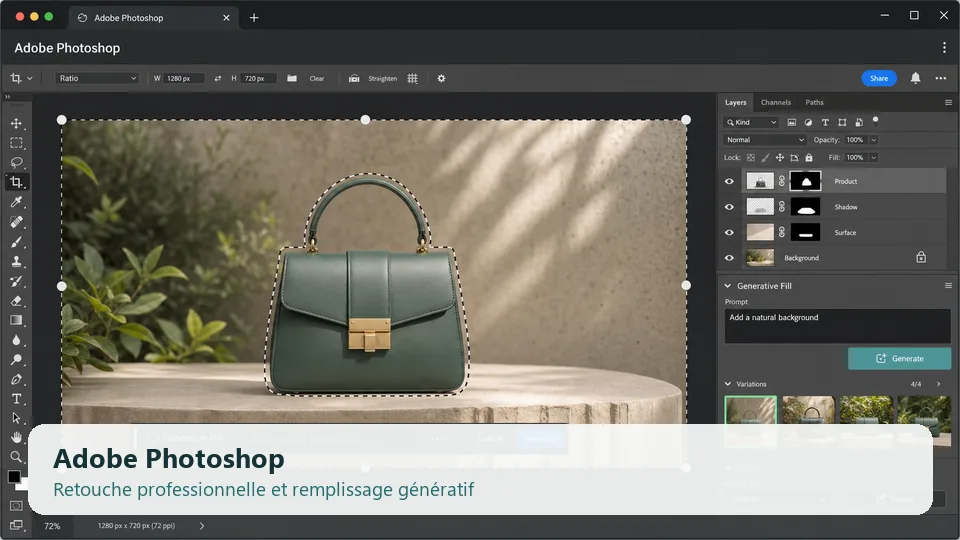Select the Eyedropper tool
960x540 pixels.
coord(17,202)
